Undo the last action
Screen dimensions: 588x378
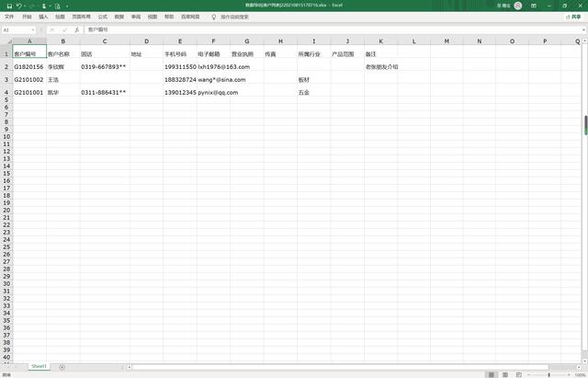coord(18,6)
